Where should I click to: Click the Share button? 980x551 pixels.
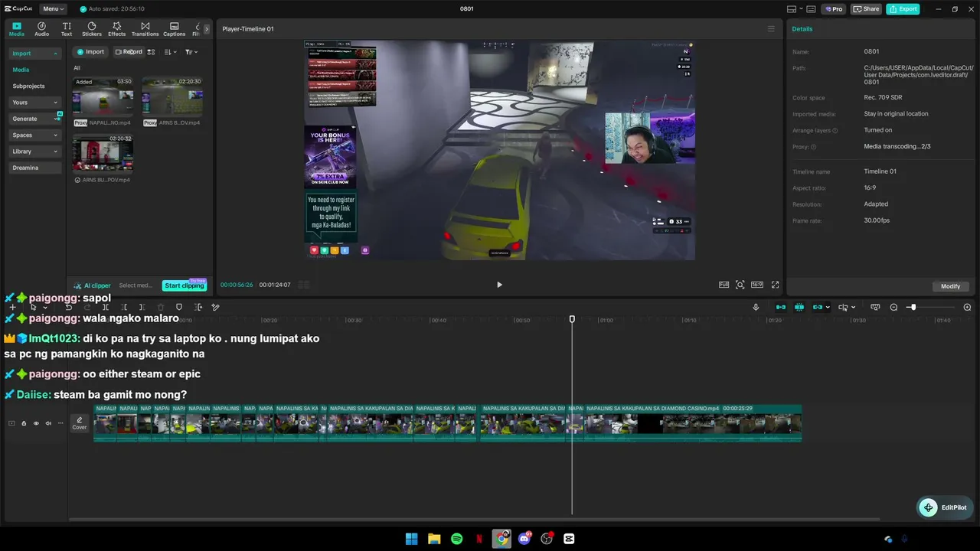pyautogui.click(x=867, y=9)
